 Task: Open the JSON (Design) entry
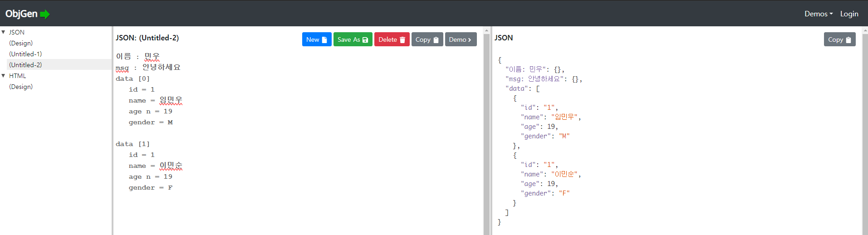[x=21, y=43]
